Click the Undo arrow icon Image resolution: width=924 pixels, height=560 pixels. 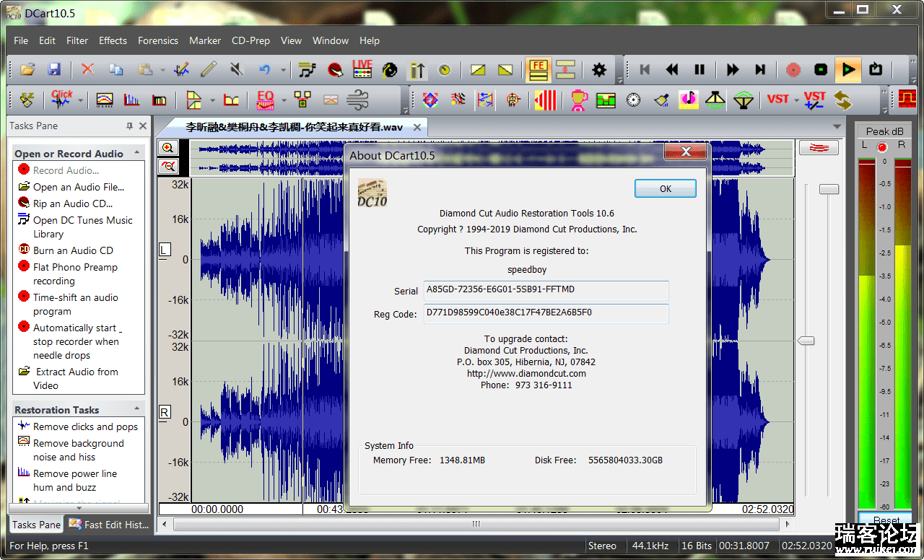click(265, 70)
